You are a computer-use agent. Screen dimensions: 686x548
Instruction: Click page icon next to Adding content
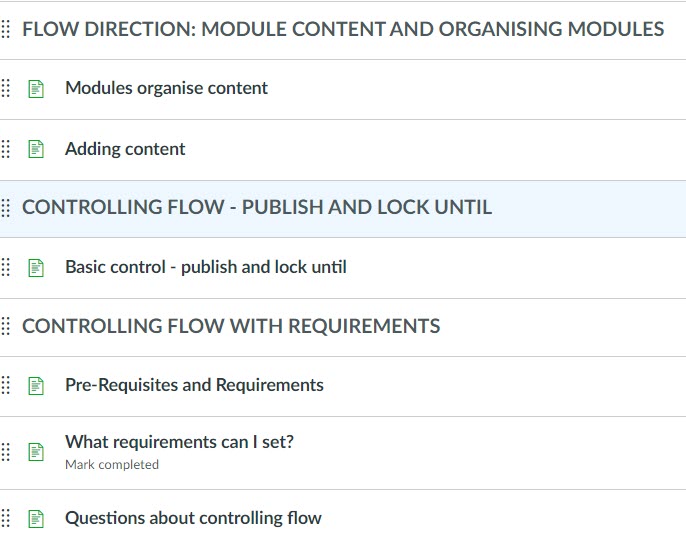tap(37, 150)
